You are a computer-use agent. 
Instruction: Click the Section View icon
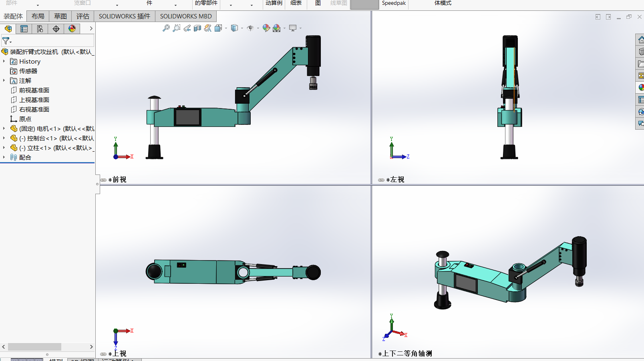click(197, 28)
